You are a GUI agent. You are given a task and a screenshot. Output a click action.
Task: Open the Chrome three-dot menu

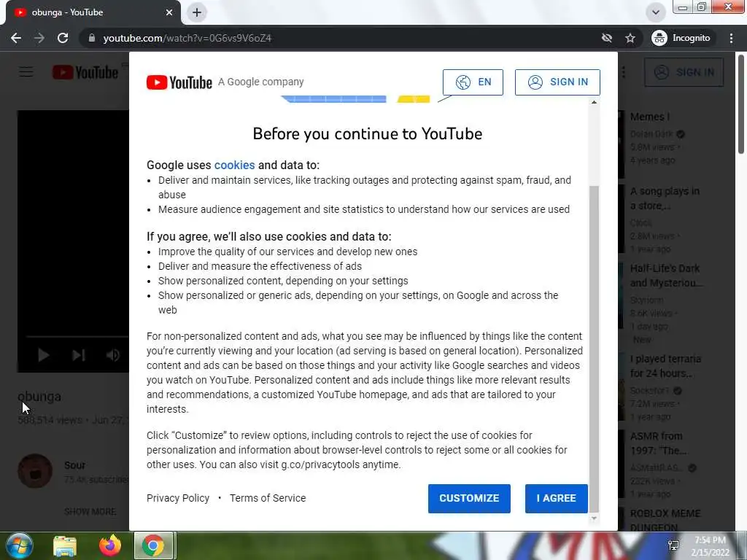pyautogui.click(x=731, y=38)
